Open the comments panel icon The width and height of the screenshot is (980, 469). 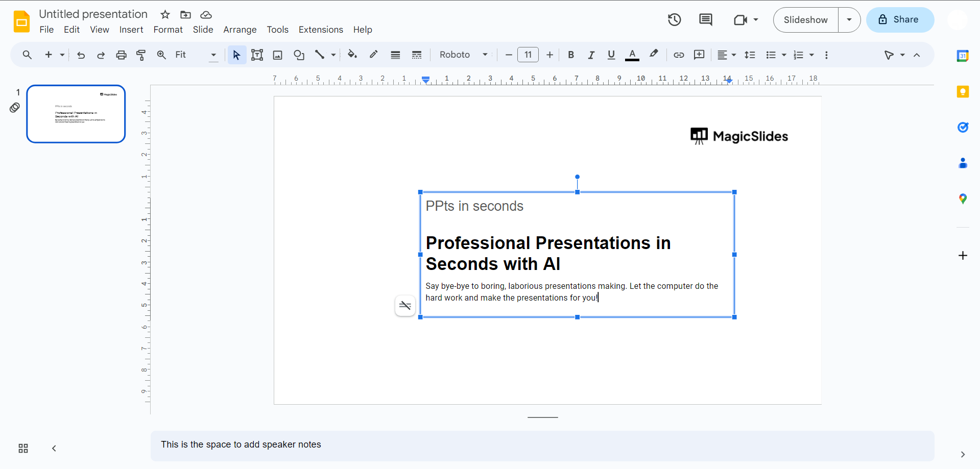point(705,20)
